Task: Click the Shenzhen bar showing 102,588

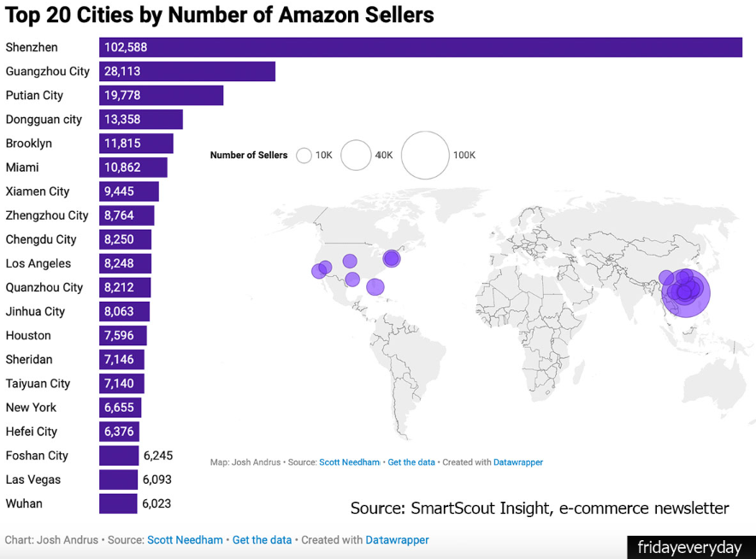Action: 420,48
